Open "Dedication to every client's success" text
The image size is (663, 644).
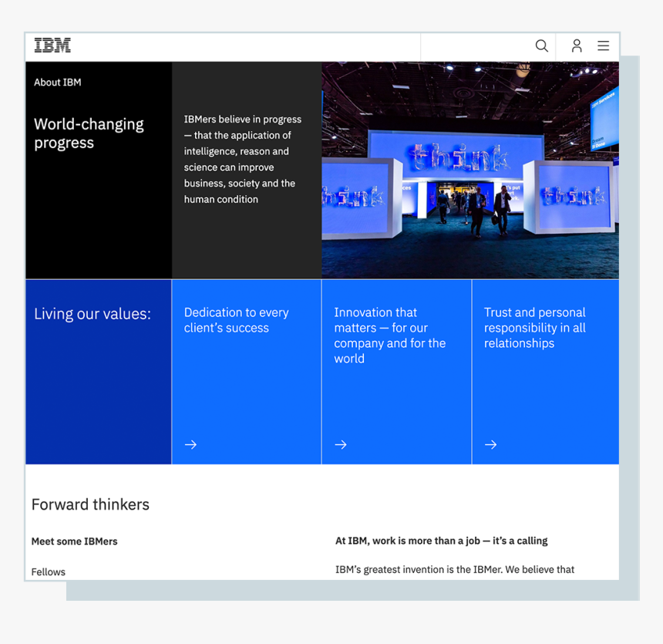236,320
